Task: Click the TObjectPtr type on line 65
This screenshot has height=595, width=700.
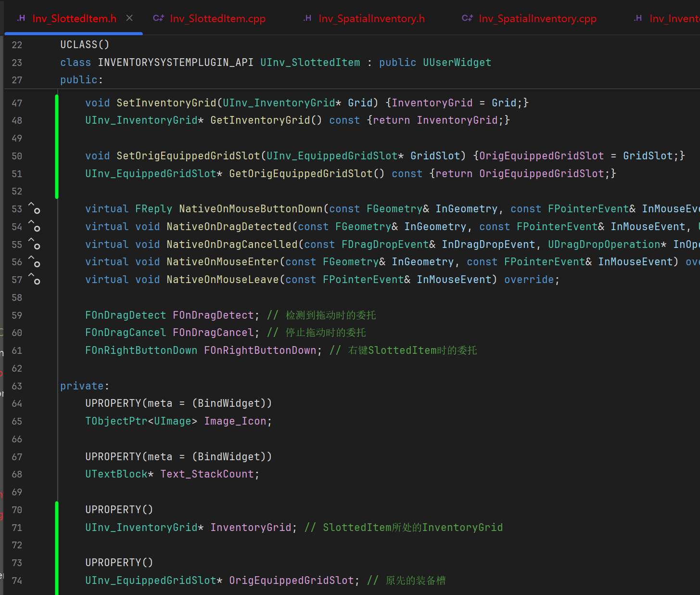Action: (116, 421)
